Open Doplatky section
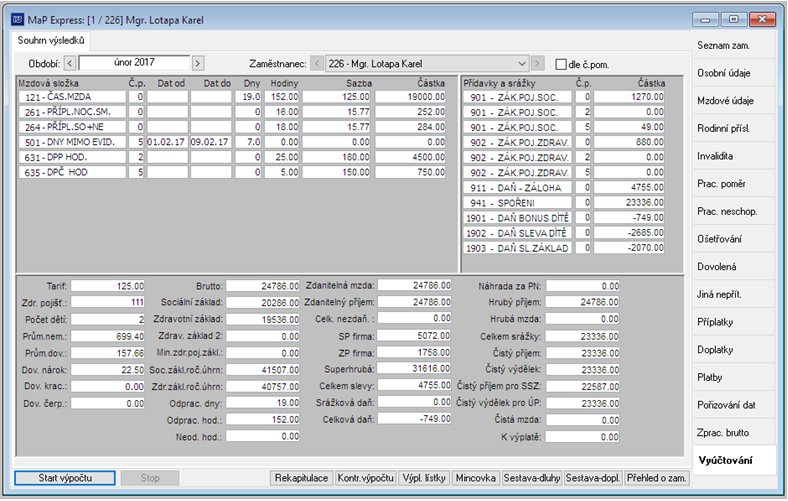This screenshot has width=788, height=501. (x=734, y=349)
